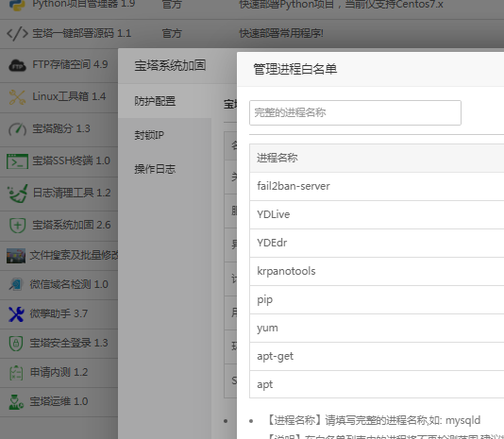Select the pip process row
This screenshot has height=439, width=504.
click(x=377, y=299)
